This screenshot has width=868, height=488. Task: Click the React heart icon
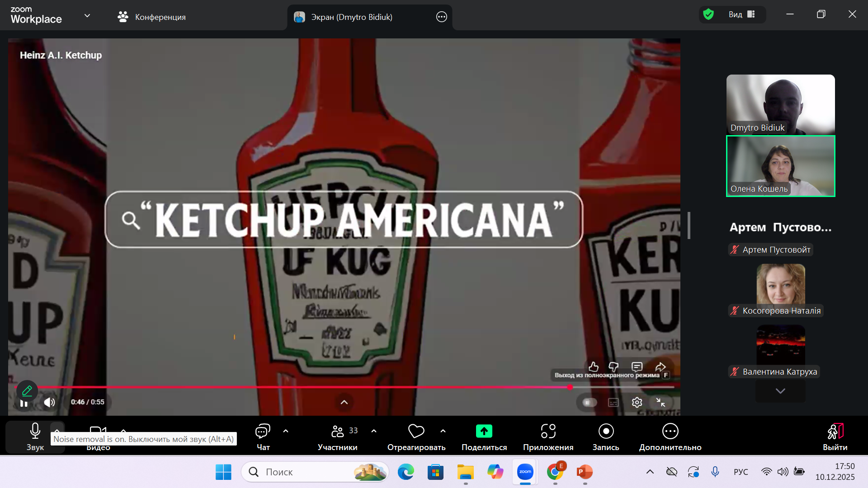(x=416, y=432)
